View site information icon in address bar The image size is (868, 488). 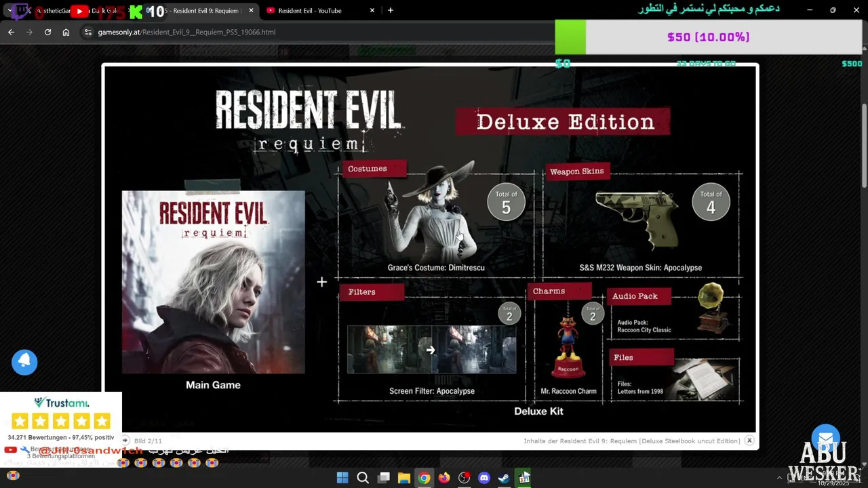click(87, 32)
